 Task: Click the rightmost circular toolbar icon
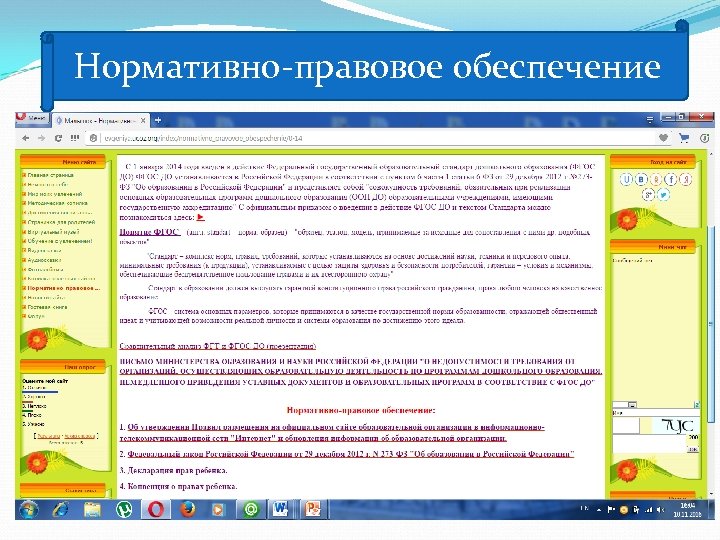click(x=705, y=138)
